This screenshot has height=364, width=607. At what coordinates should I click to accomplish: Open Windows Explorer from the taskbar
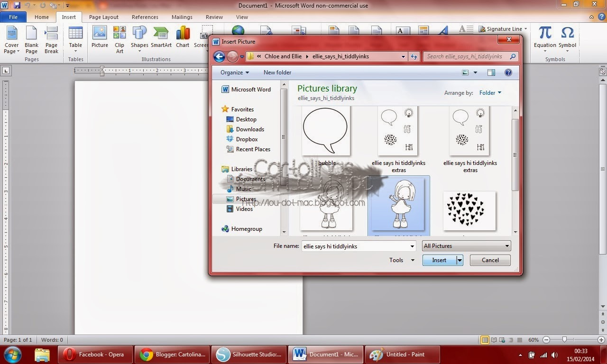pyautogui.click(x=42, y=354)
